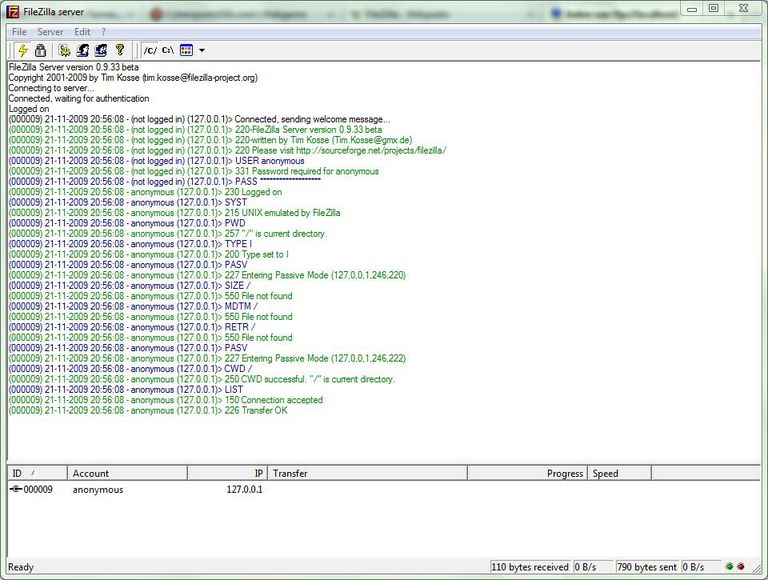Click '790 bytes sent' in status bar
The width and height of the screenshot is (768, 580).
647,567
